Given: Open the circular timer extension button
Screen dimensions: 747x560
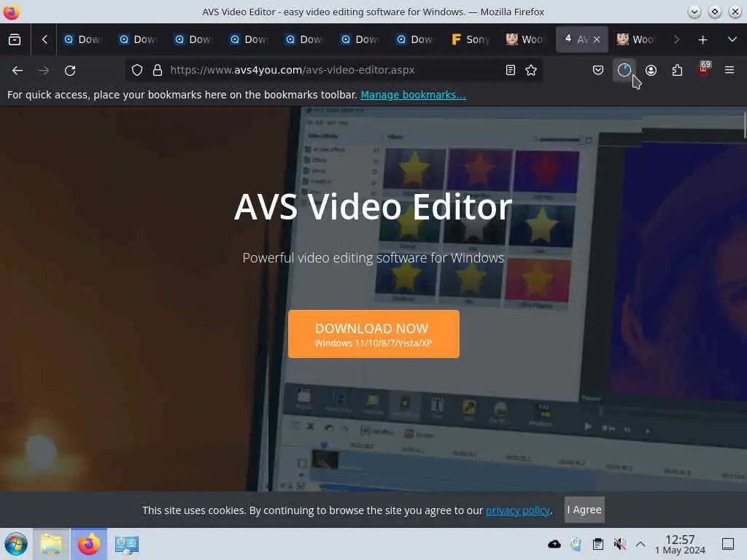Looking at the screenshot, I should (624, 71).
